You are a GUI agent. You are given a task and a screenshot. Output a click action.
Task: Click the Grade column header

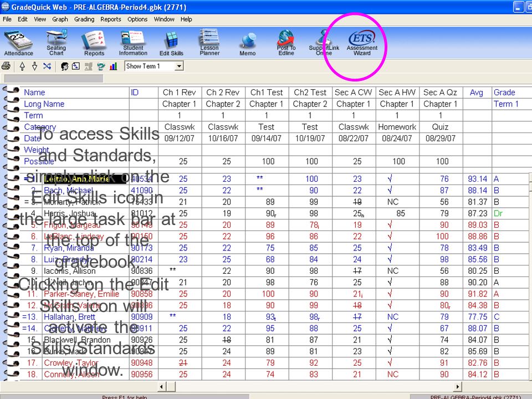[504, 93]
